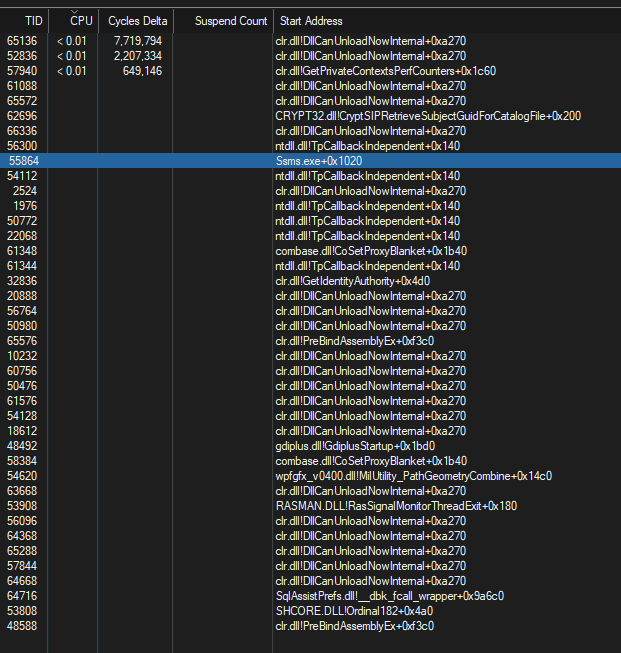Select thread TID 60756

click(310, 371)
